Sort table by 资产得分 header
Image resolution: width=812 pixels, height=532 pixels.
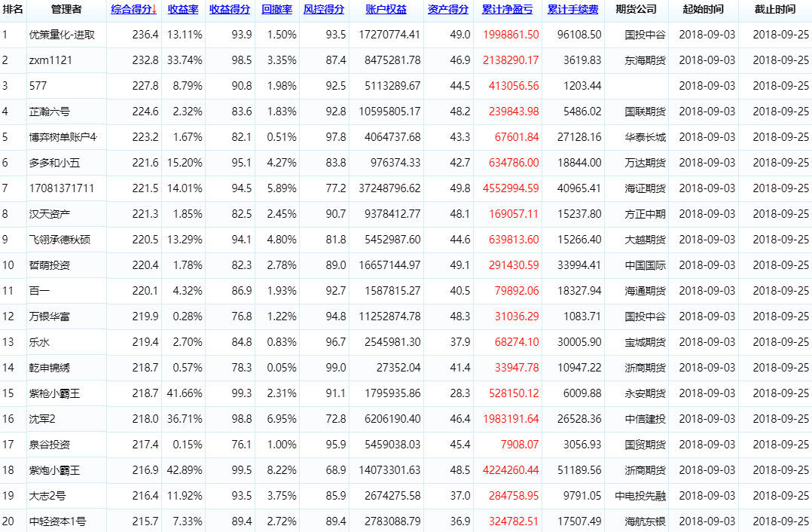[x=448, y=9]
